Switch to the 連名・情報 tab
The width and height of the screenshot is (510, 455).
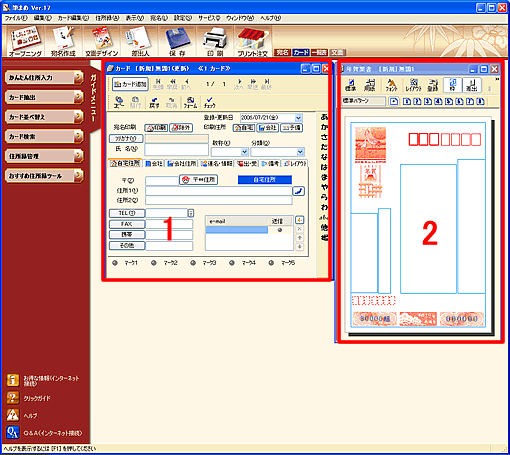217,164
